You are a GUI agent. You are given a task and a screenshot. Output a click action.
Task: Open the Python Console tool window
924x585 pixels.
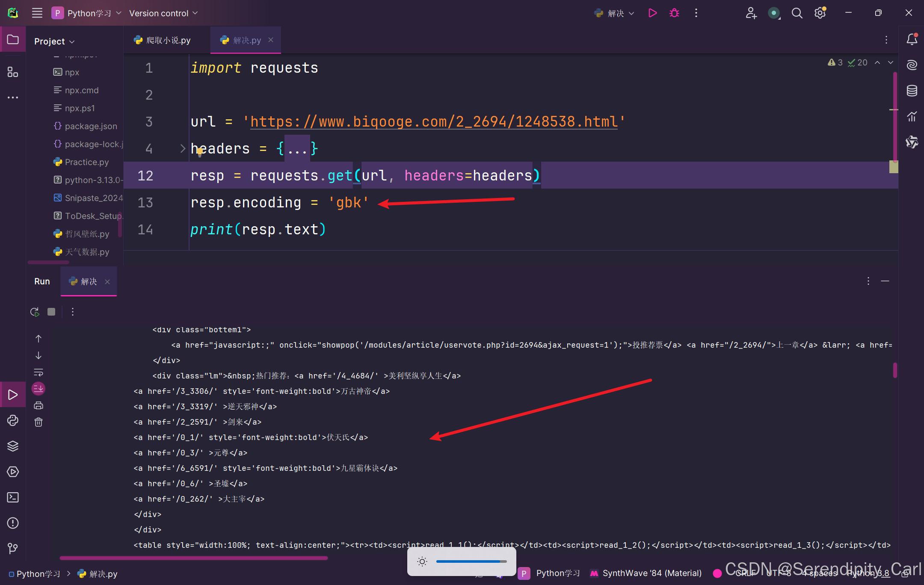click(13, 420)
